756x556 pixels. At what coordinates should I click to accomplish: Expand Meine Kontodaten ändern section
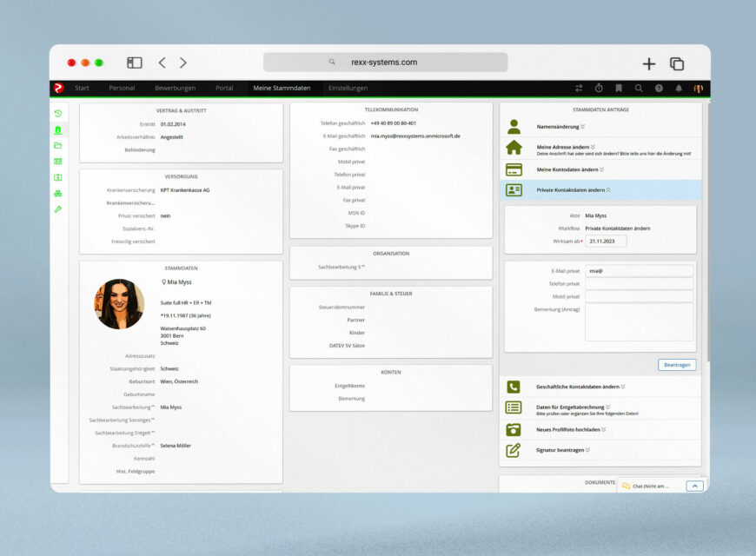(x=570, y=169)
